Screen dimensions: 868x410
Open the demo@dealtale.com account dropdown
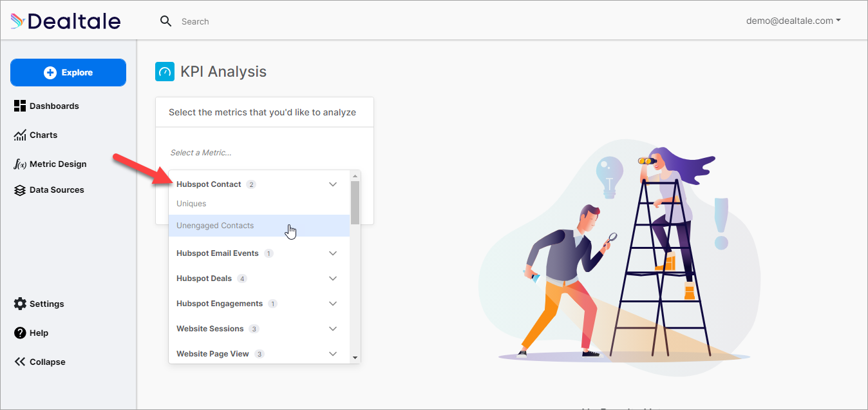793,21
